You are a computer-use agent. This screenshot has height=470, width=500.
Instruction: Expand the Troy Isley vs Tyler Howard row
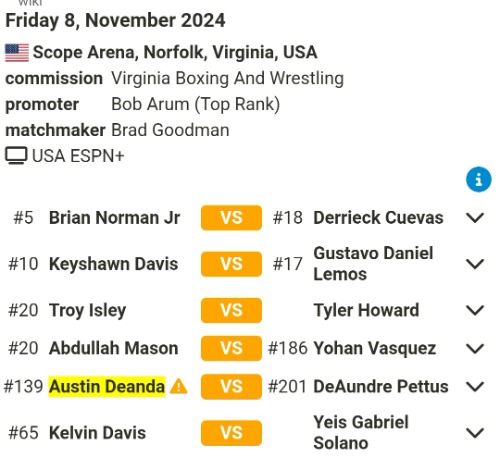pyautogui.click(x=475, y=310)
